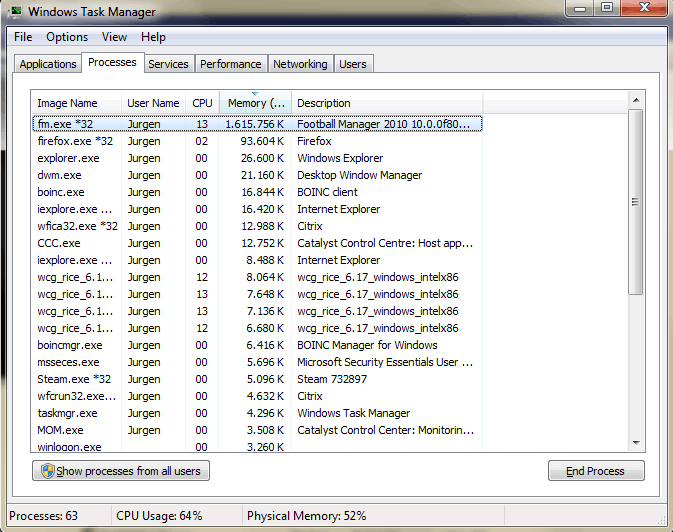Select the wcg_rice row using 8.064 K
Viewport: 673px width, 532px height.
point(257,277)
